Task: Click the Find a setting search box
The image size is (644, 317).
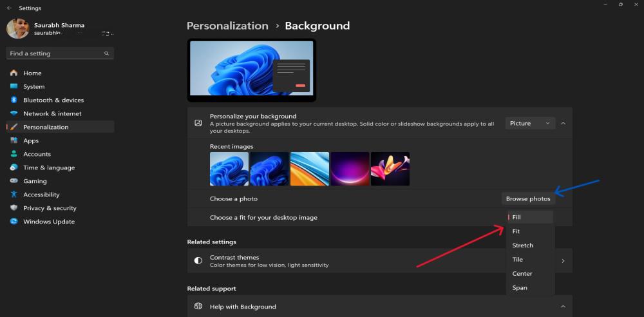Action: (60, 53)
